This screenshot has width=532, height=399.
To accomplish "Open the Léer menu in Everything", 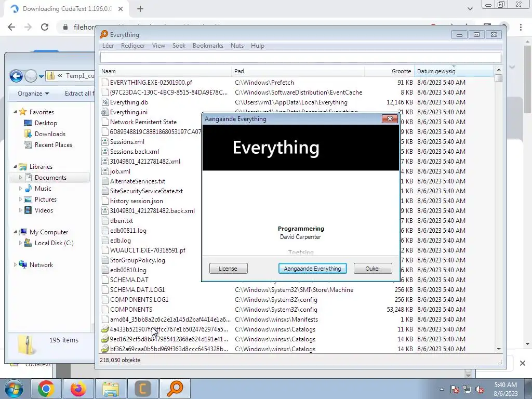I will 108,46.
